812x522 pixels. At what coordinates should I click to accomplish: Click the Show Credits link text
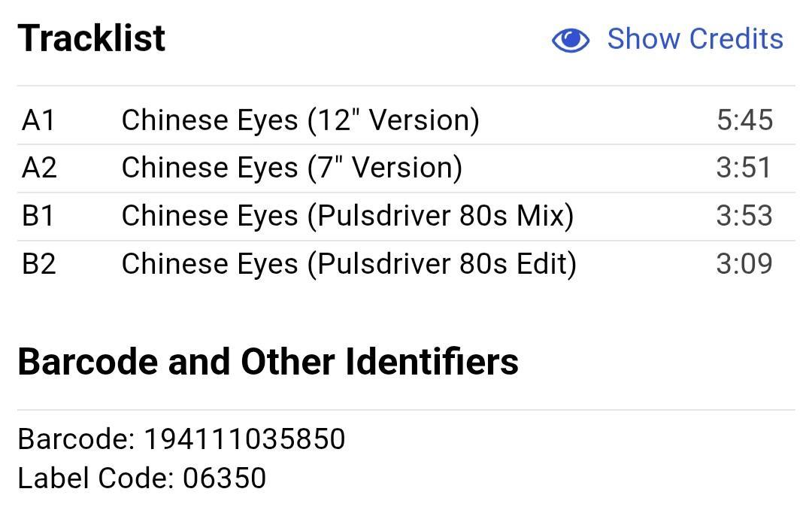695,39
